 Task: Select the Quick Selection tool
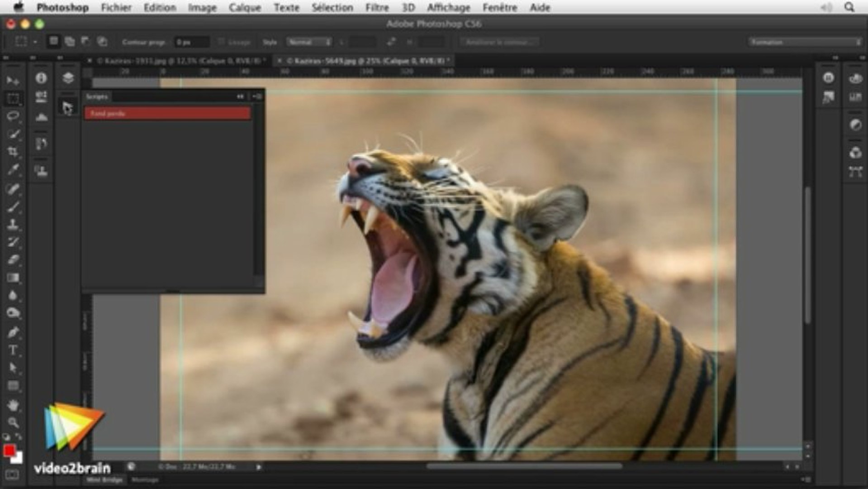pyautogui.click(x=13, y=134)
